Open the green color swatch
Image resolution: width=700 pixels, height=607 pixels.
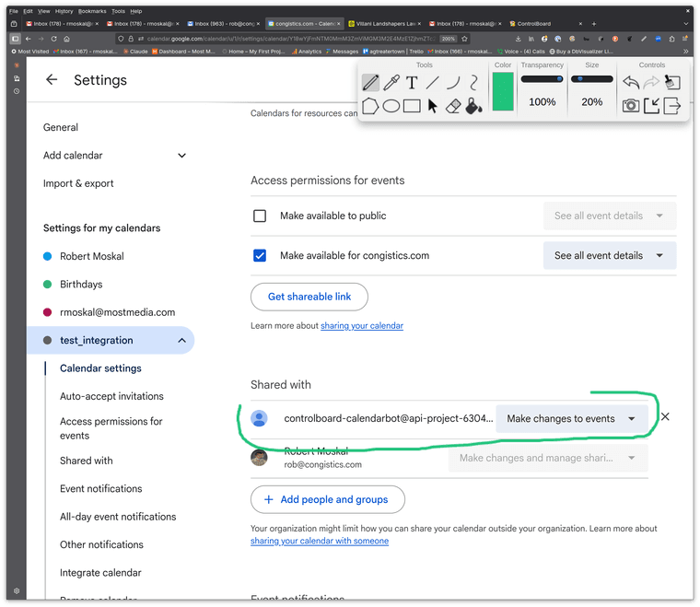coord(503,92)
